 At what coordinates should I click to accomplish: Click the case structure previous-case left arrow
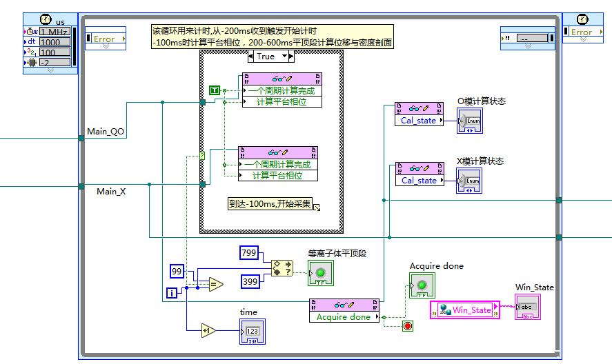pos(251,57)
